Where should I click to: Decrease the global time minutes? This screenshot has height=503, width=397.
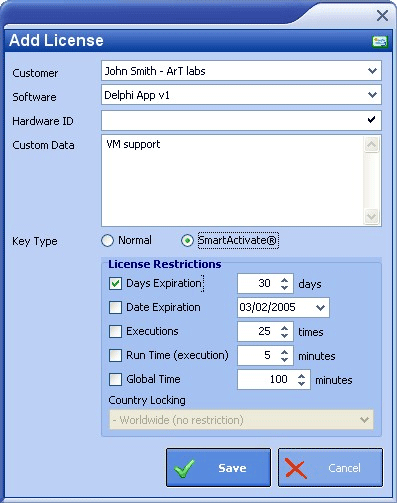pos(301,383)
